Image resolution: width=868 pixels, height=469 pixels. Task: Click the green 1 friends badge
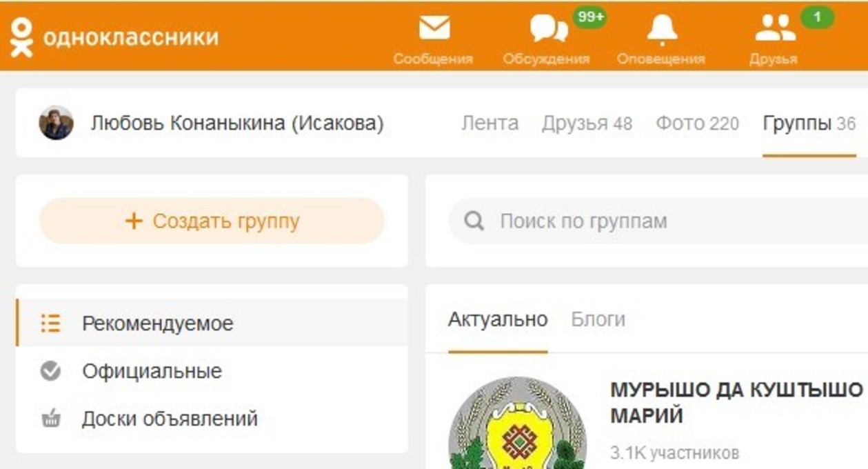[x=818, y=17]
